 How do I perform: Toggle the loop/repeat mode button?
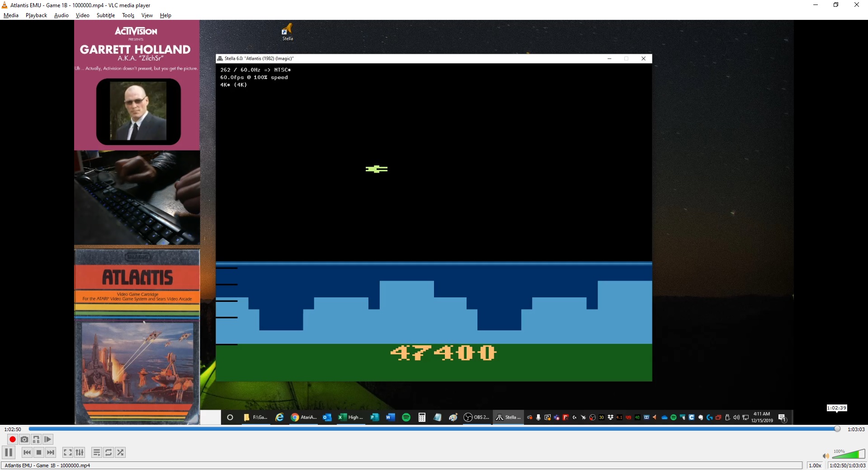pyautogui.click(x=108, y=452)
